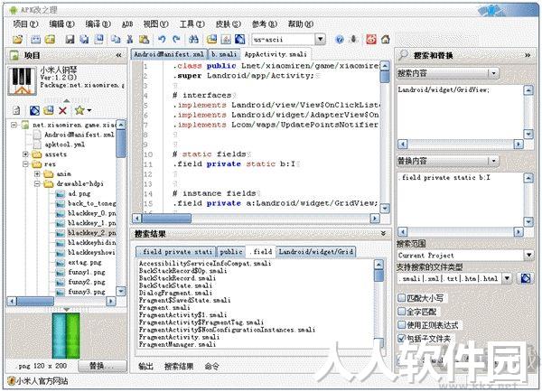Open the 项目 menu

point(25,23)
